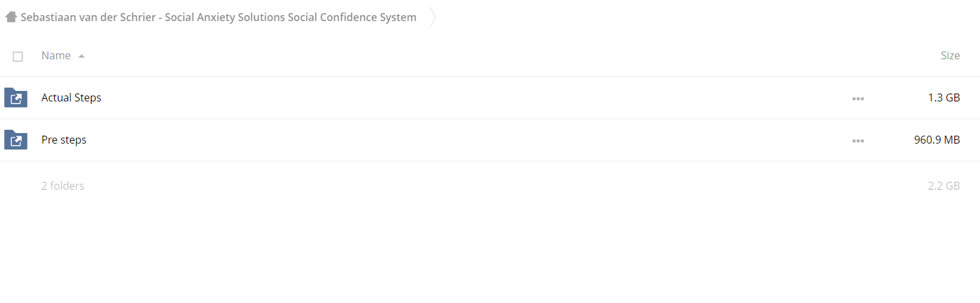Click the 960.9 MB size value
Viewport: 980px width, 303px height.
[x=937, y=140]
